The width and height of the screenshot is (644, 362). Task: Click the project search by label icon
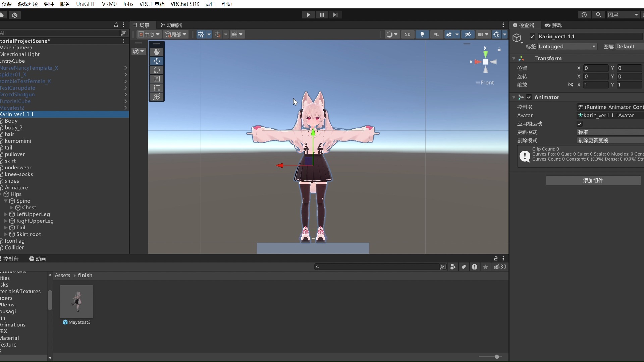pos(464,267)
